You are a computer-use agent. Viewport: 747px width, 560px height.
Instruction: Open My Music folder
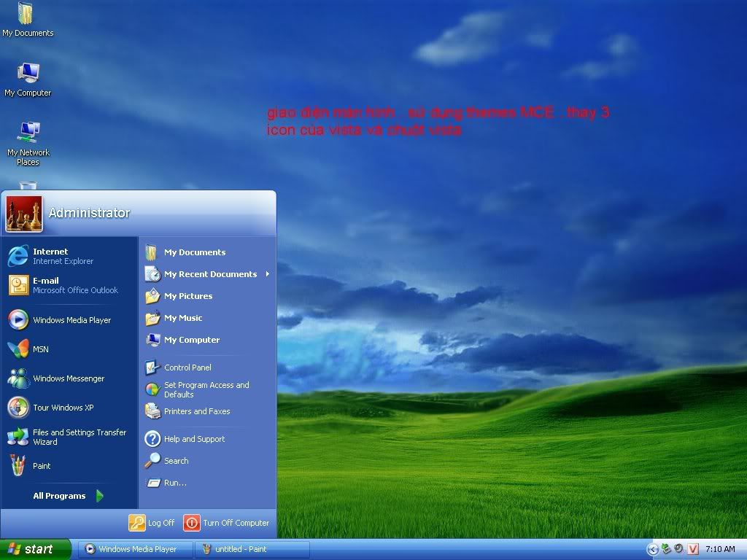pos(208,318)
